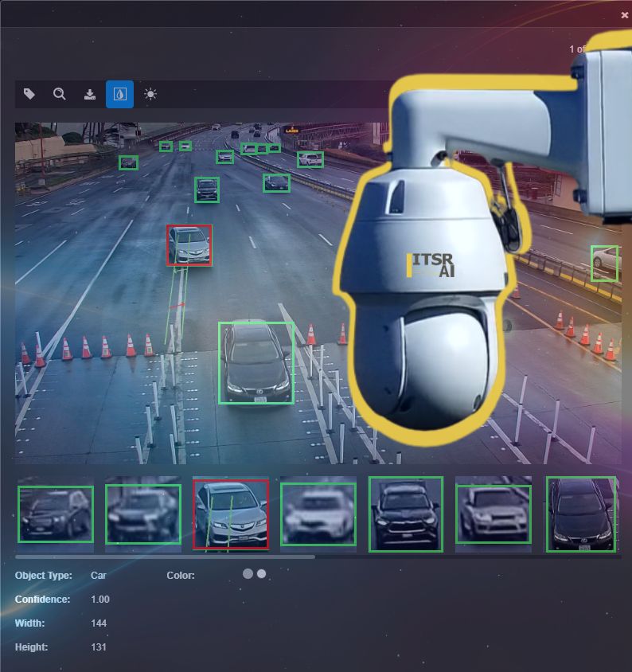Close the viewer with the X button
Viewport: 632px width, 672px height.
click(624, 15)
